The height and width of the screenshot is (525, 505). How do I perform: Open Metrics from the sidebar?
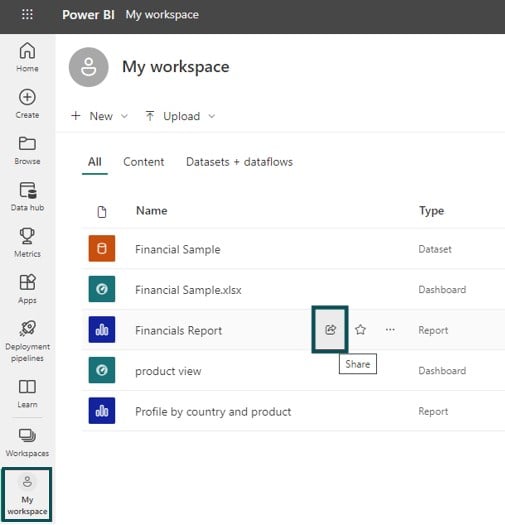pyautogui.click(x=27, y=242)
